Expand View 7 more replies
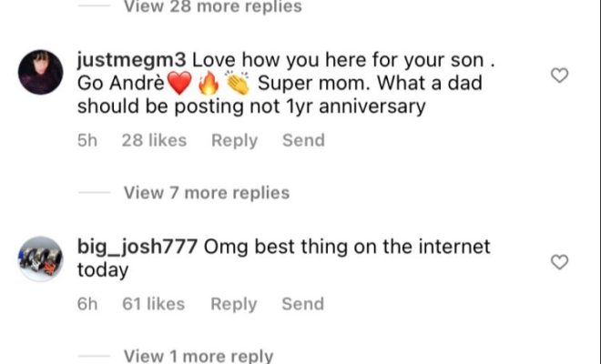This screenshot has height=364, width=601. pyautogui.click(x=206, y=193)
